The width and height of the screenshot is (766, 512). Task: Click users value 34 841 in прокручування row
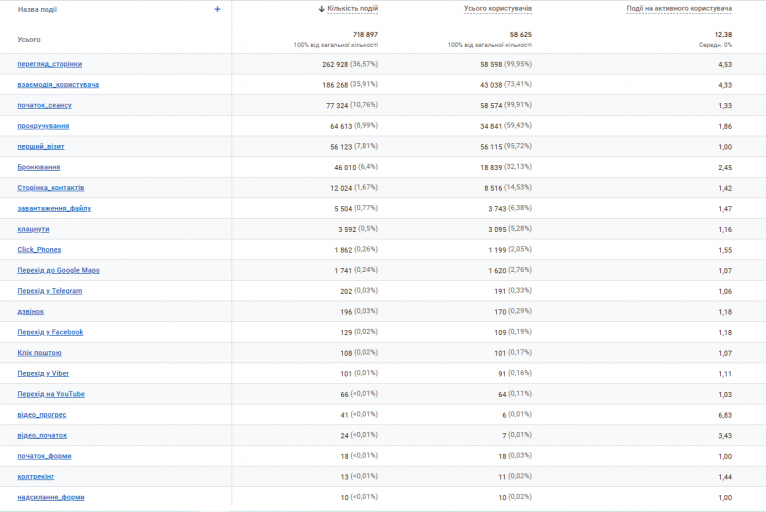491,127
